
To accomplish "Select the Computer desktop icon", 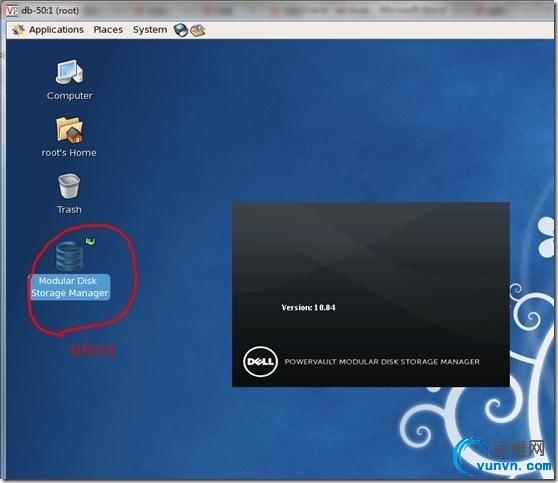I will coord(69,72).
